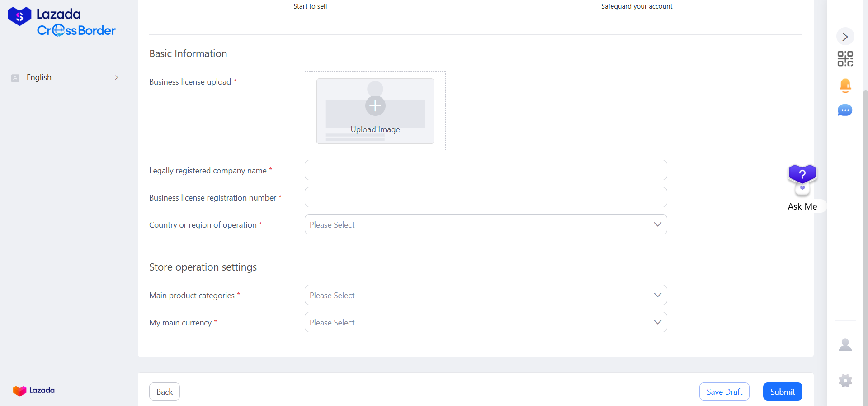Click chevron arrow in Country or region field

click(x=657, y=224)
